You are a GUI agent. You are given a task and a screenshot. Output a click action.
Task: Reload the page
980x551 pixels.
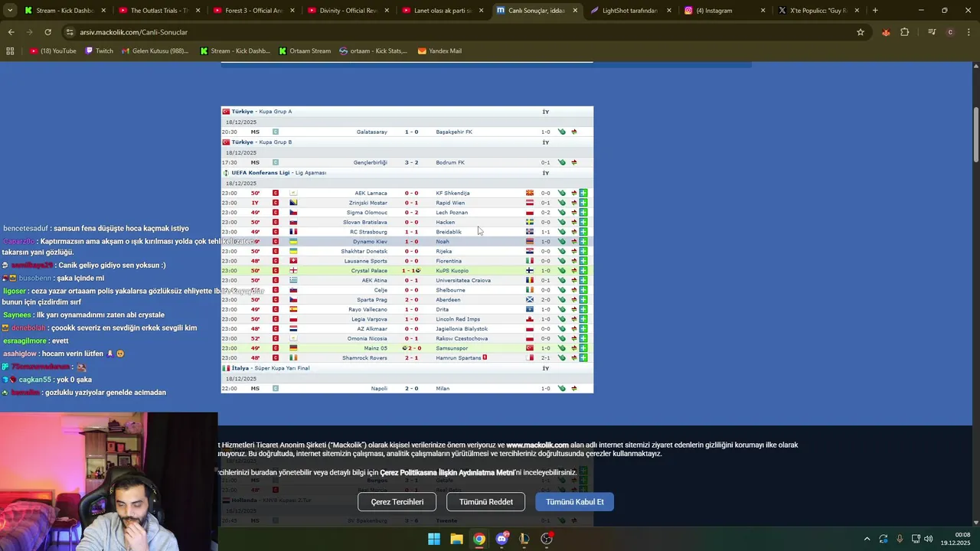(x=47, y=32)
